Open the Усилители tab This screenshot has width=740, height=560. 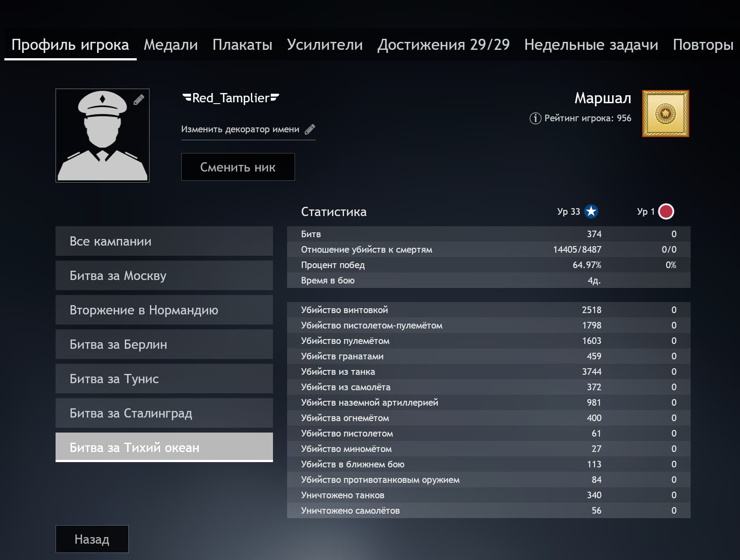click(x=325, y=45)
